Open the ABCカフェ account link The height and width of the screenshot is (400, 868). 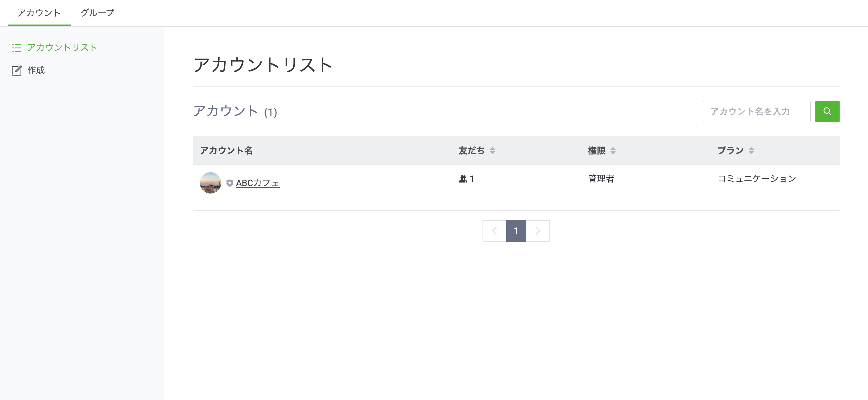point(258,183)
